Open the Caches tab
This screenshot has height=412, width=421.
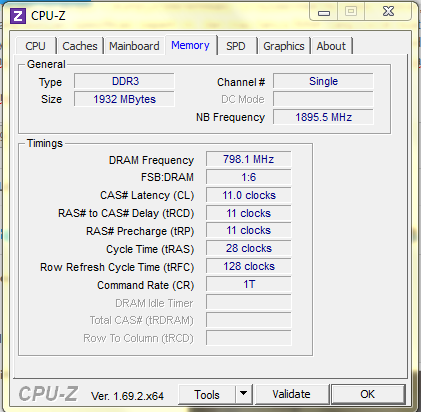[x=80, y=46]
